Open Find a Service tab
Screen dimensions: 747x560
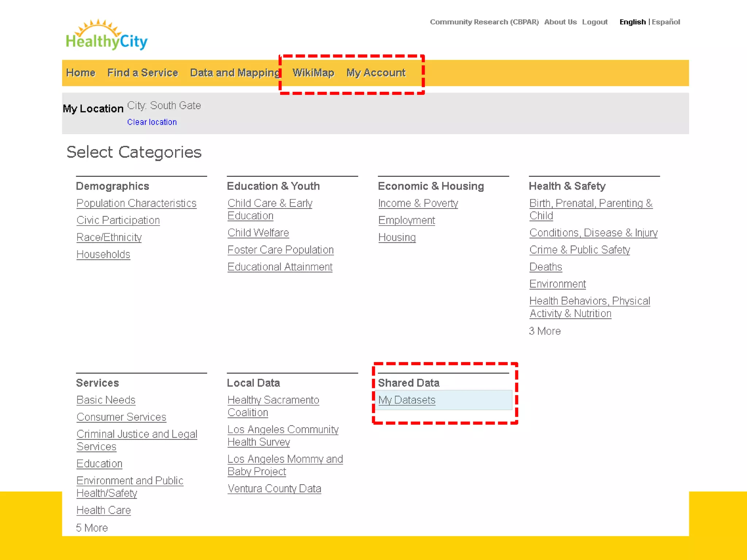click(142, 73)
